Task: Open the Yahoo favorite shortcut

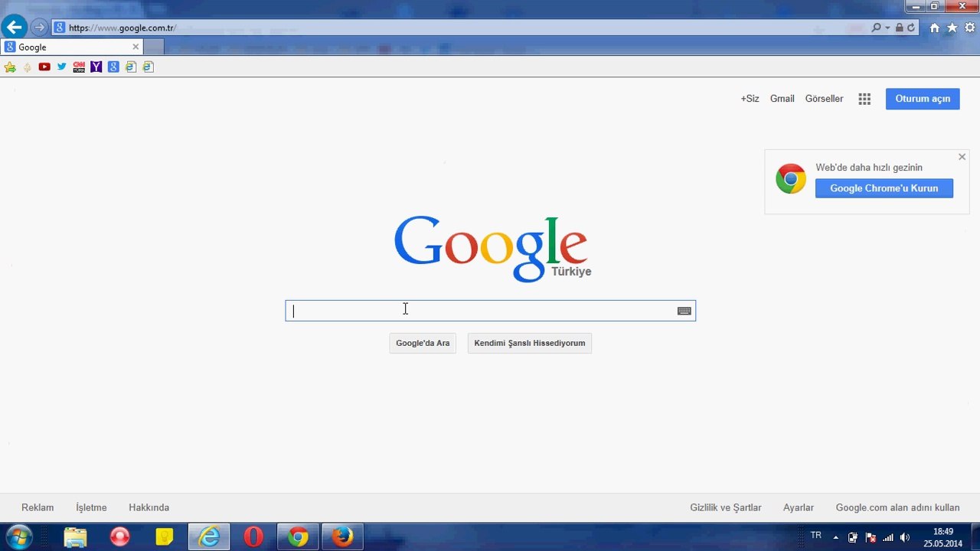Action: pos(96,67)
